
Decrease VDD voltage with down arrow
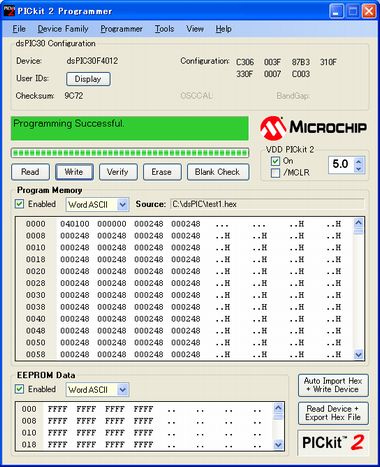[x=358, y=169]
